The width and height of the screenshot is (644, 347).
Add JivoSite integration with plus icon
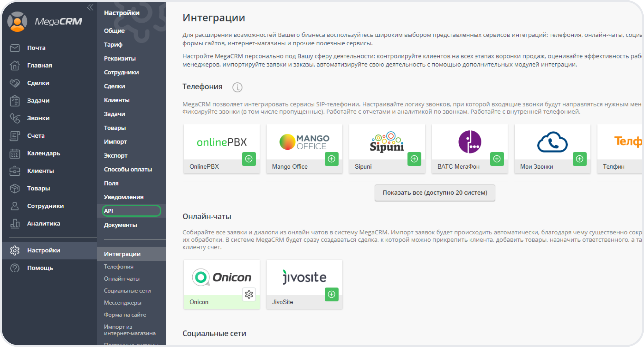(x=331, y=294)
